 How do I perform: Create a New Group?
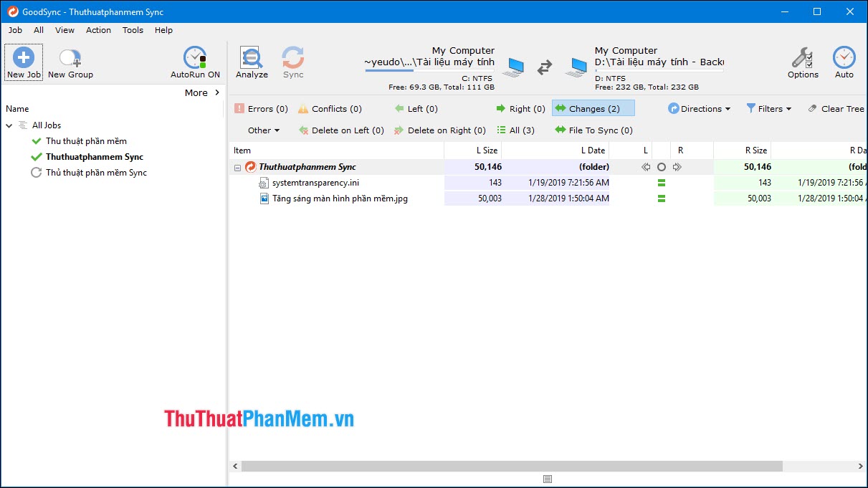[70, 61]
